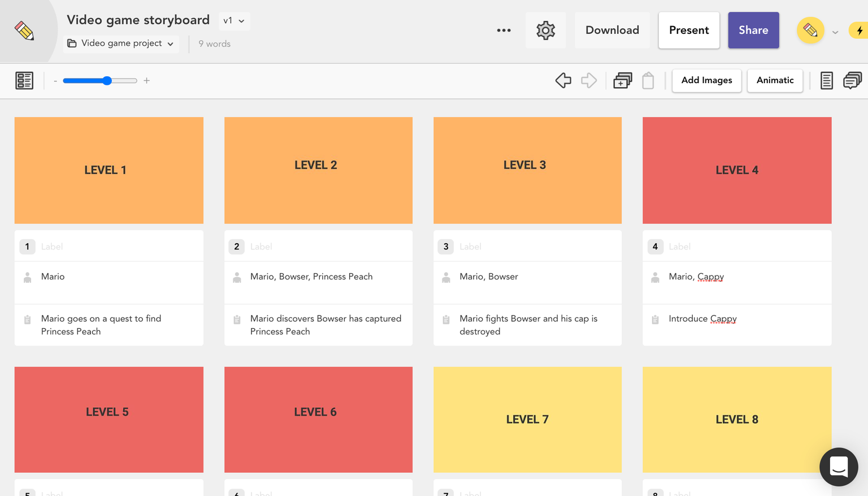Click the delete frame trash icon

(648, 81)
